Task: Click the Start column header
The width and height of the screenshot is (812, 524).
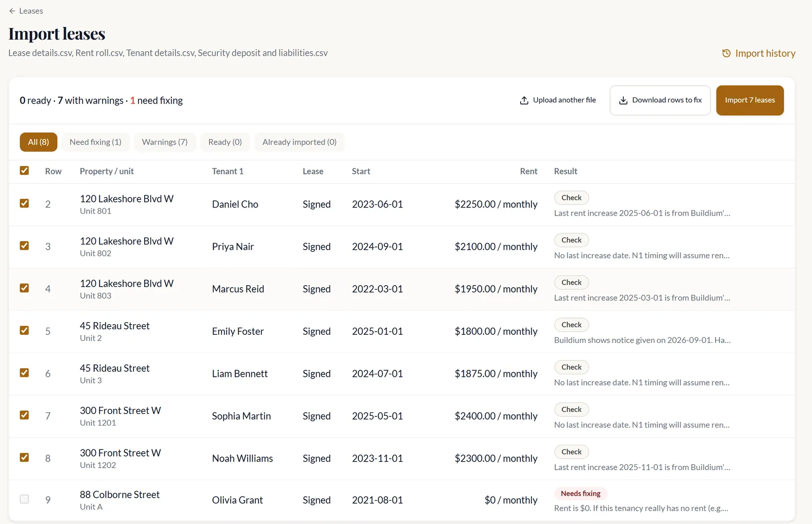Action: pos(361,171)
